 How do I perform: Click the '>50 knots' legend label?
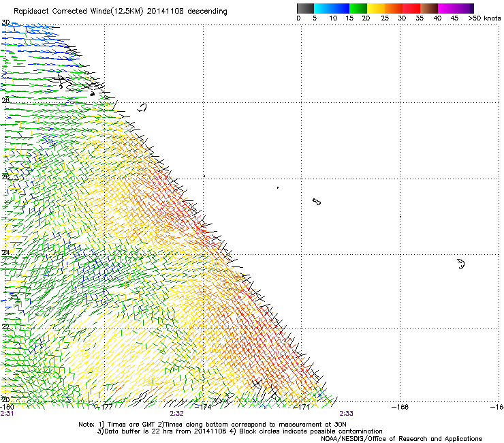coord(484,18)
